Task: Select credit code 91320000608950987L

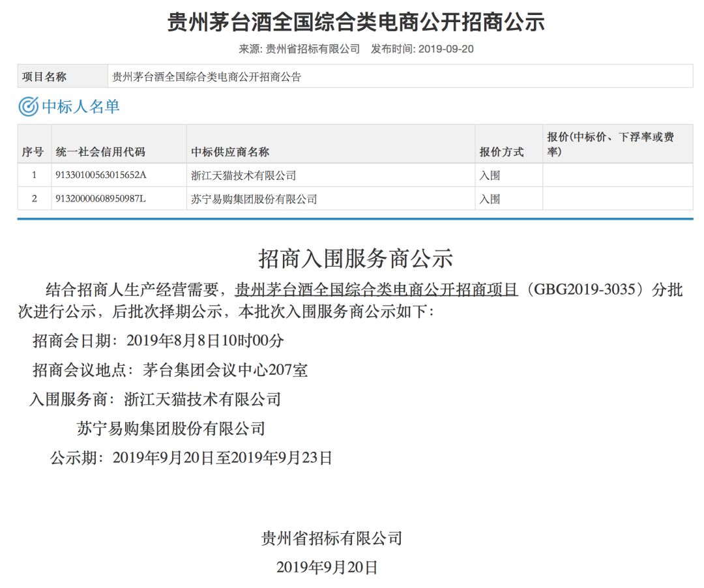Action: pos(100,198)
